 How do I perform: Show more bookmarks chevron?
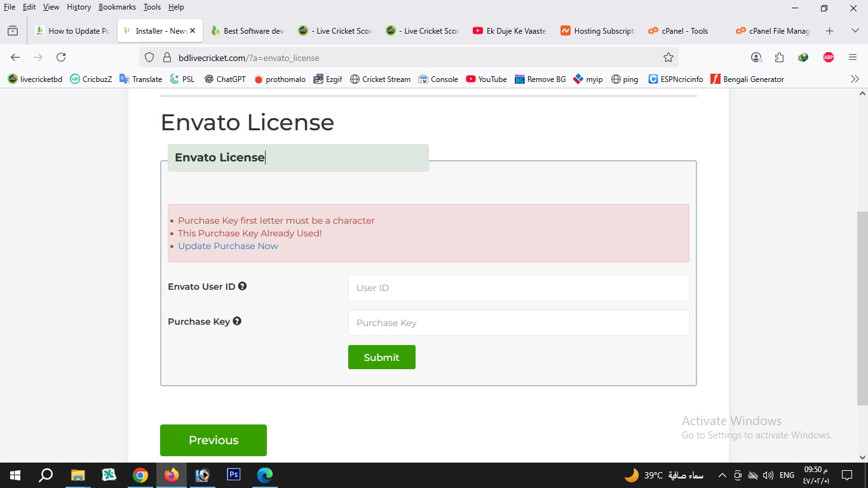[855, 79]
